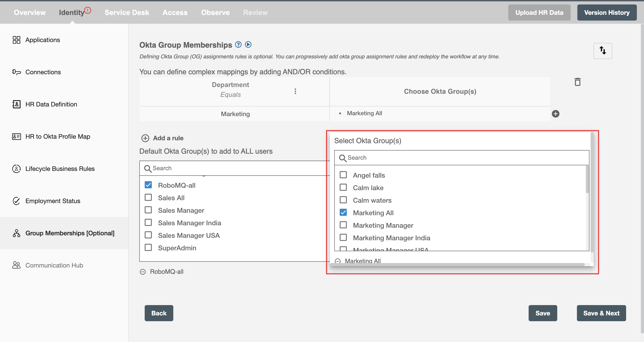Click the Connections plug icon in the sidebar
This screenshot has height=342, width=644.
click(x=17, y=72)
